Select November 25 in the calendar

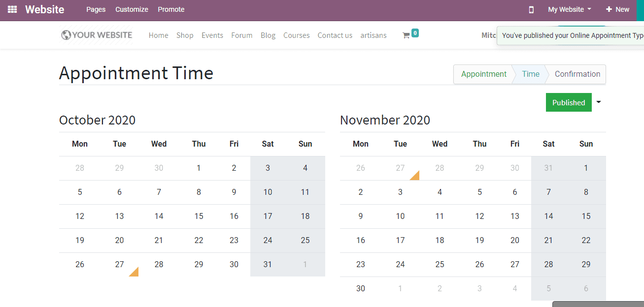[440, 264]
